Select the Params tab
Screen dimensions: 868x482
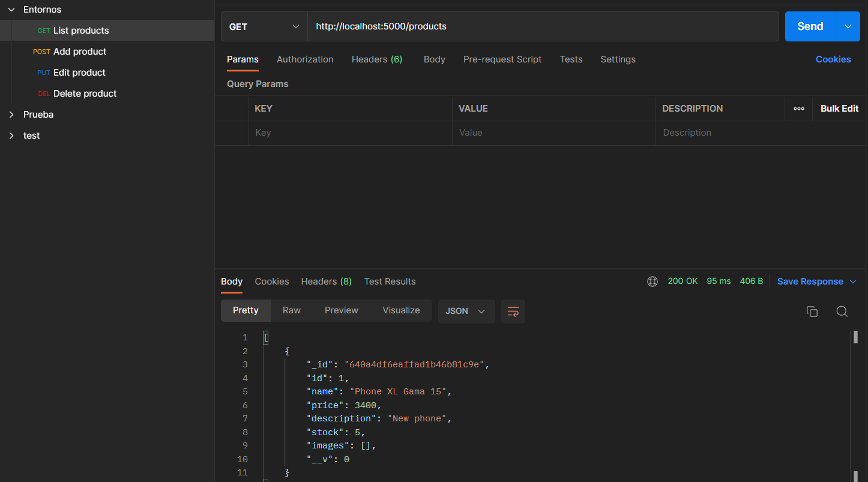click(x=243, y=59)
